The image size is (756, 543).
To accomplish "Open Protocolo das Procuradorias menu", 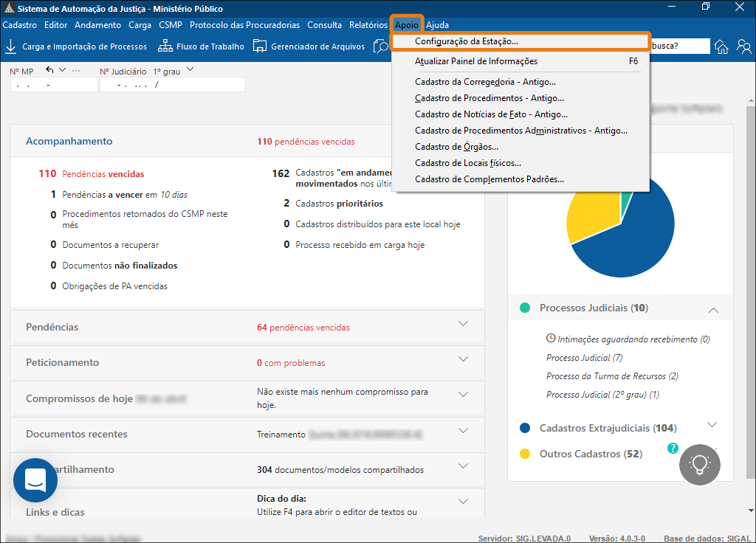I will point(244,25).
